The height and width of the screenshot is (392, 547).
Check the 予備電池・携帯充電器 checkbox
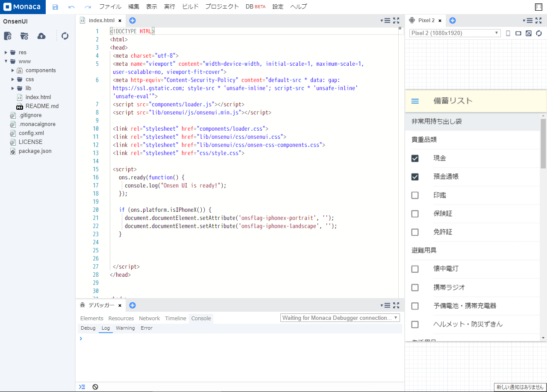pyautogui.click(x=415, y=306)
